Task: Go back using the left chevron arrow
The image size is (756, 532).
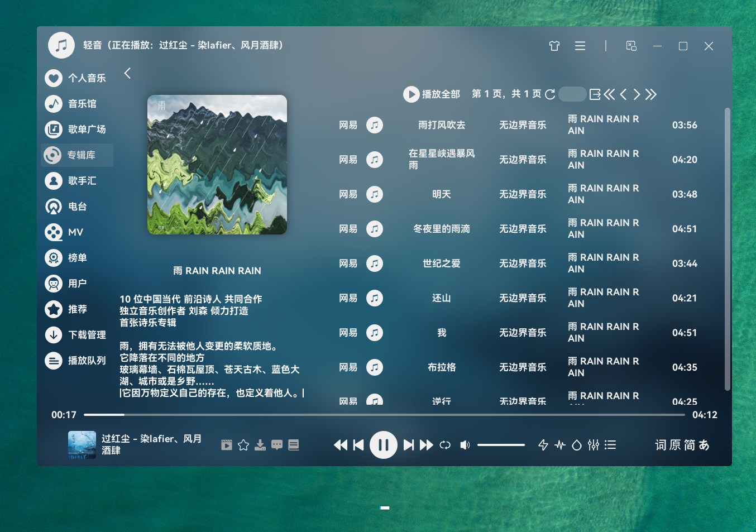Action: pos(127,73)
